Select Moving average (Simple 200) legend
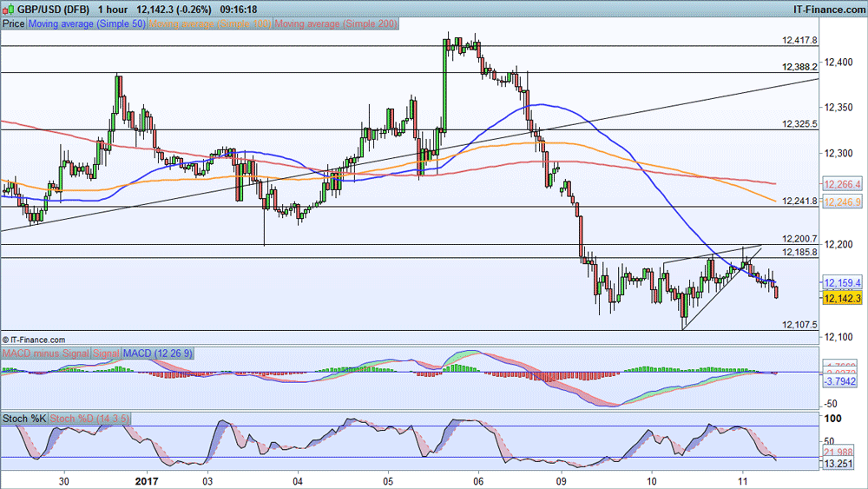This screenshot has width=868, height=489. 335,23
